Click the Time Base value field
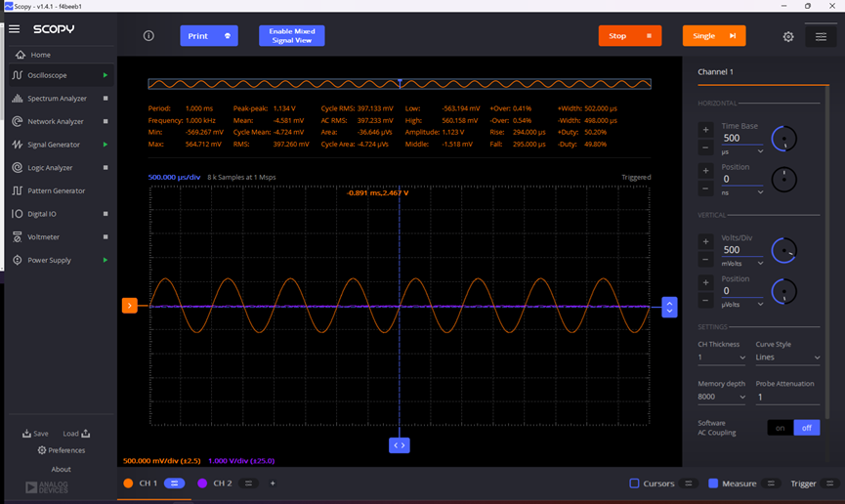The image size is (845, 504). pyautogui.click(x=742, y=138)
